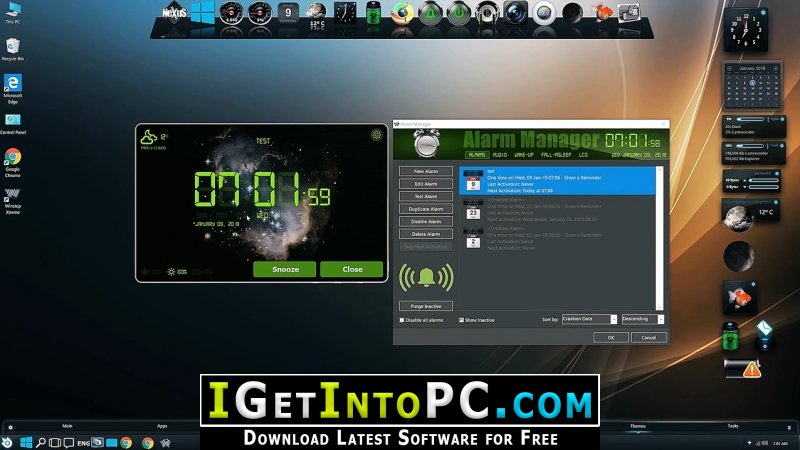Open the calendar date 9 dock icon
Screen dimensions: 800x450
pyautogui.click(x=288, y=13)
